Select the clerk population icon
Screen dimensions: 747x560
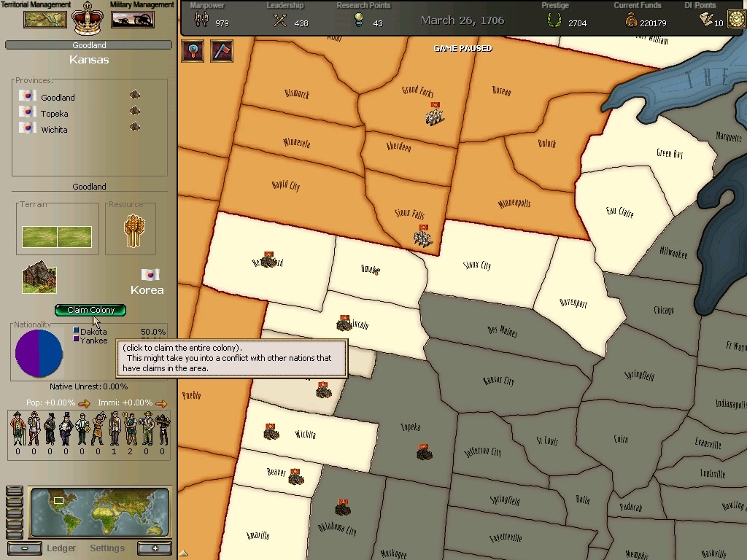coord(82,429)
